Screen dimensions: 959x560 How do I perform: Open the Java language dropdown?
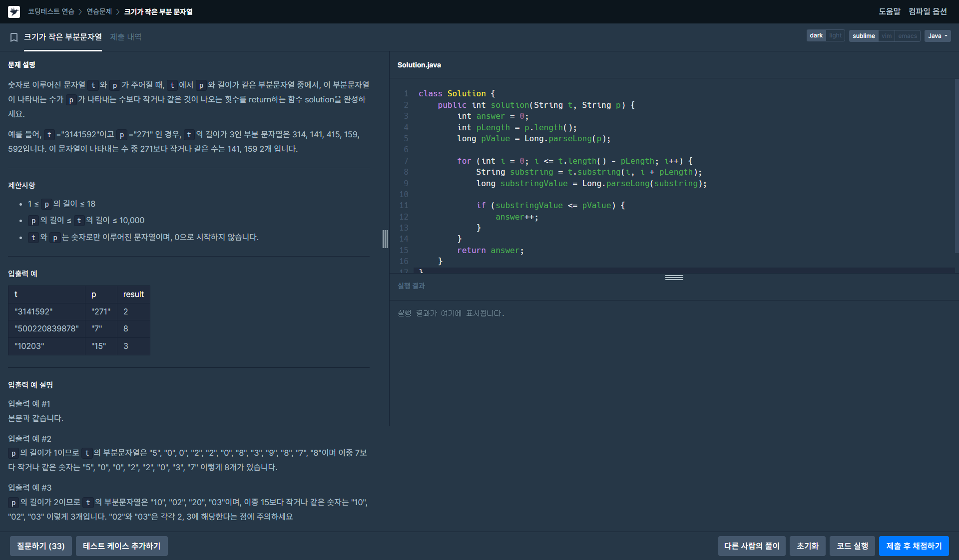(x=938, y=36)
